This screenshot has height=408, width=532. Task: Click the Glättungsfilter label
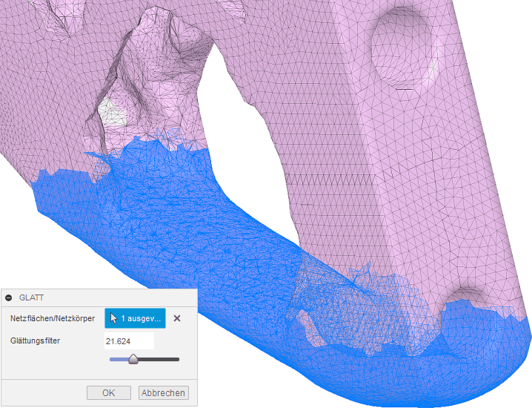click(x=35, y=340)
